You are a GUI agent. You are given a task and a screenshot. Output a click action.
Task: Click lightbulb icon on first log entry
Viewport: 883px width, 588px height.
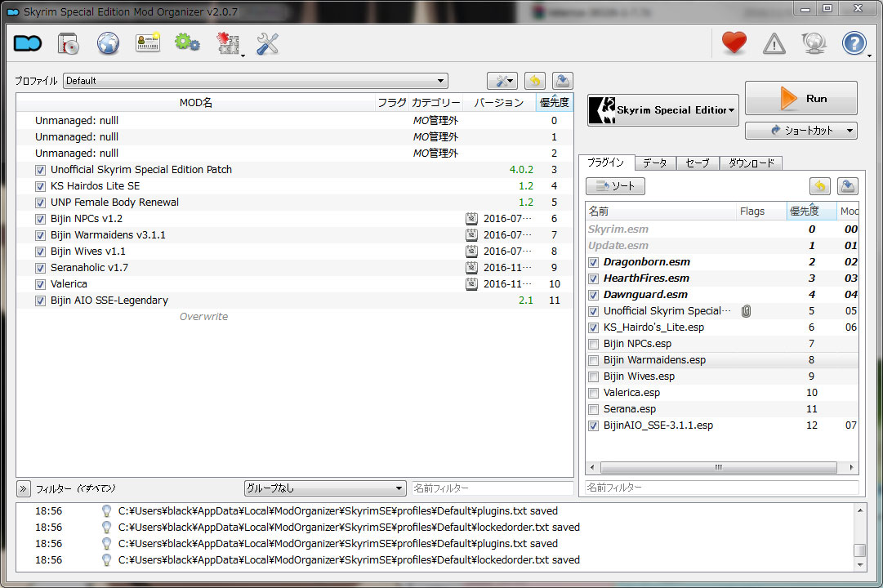tap(106, 511)
